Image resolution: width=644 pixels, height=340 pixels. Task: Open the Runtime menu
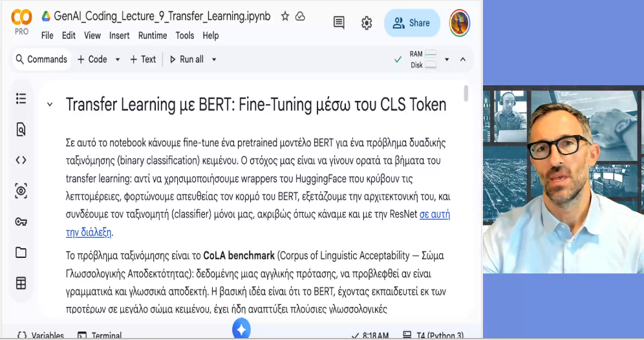coord(153,36)
